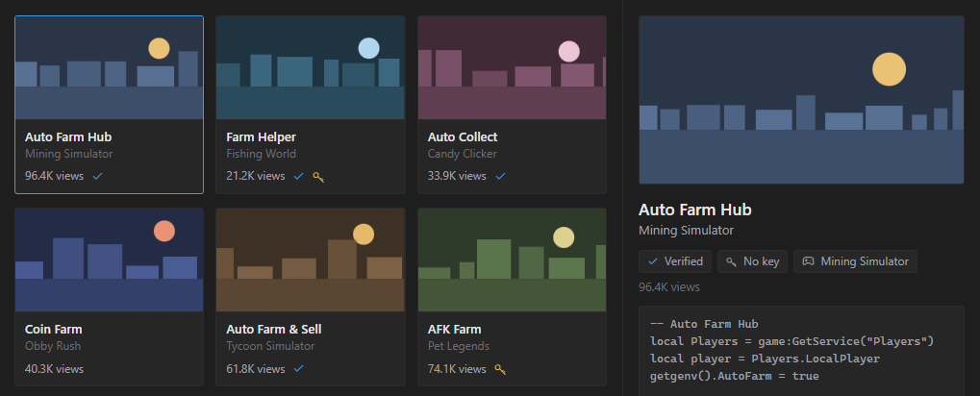This screenshot has width=980, height=396.
Task: Open the Farm Helper card thumbnail
Action: [x=311, y=67]
